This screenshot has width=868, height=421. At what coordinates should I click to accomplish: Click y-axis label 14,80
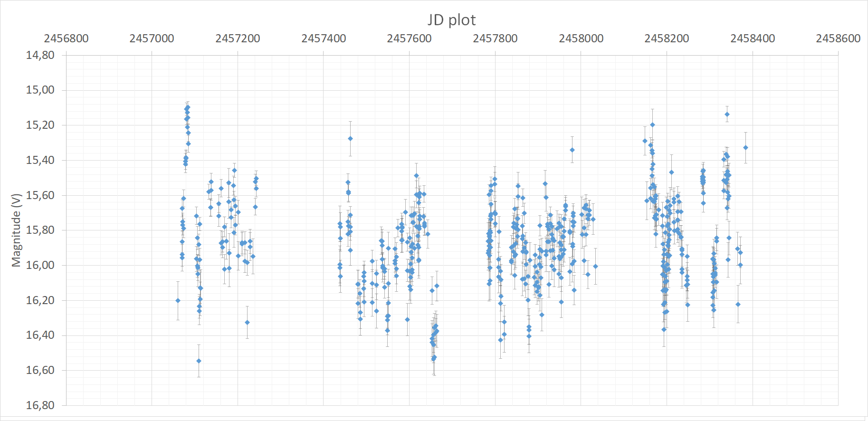(x=40, y=55)
